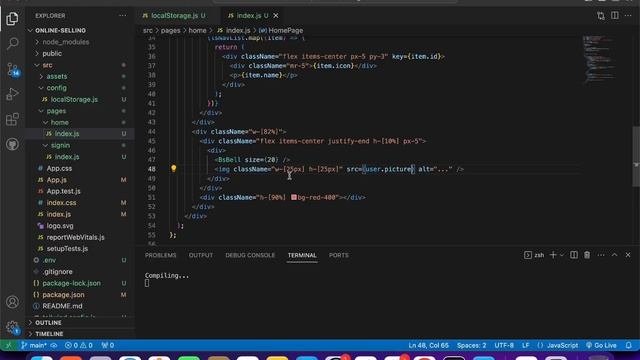Click the lightbulb code action on line 48
Screen dimensions: 640x360
(x=173, y=168)
